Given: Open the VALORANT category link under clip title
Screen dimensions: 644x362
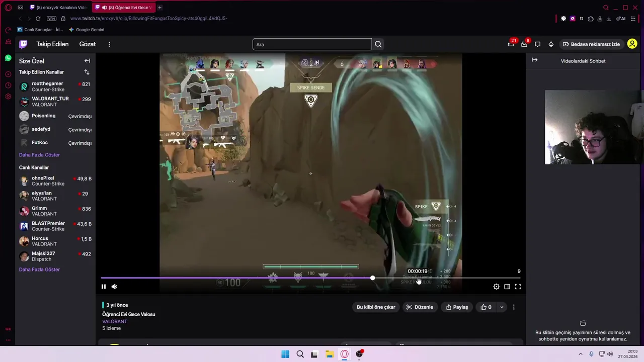Looking at the screenshot, I should click(x=115, y=321).
